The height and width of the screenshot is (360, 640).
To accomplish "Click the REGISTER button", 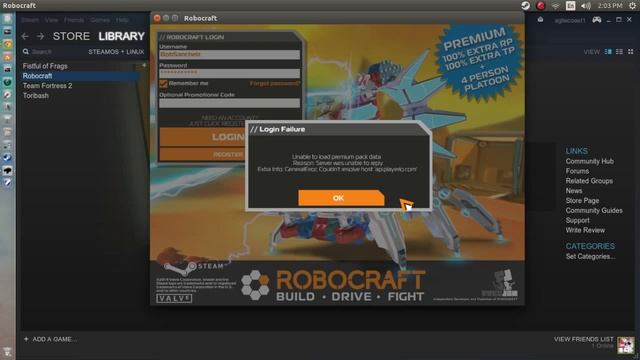I will [202, 154].
